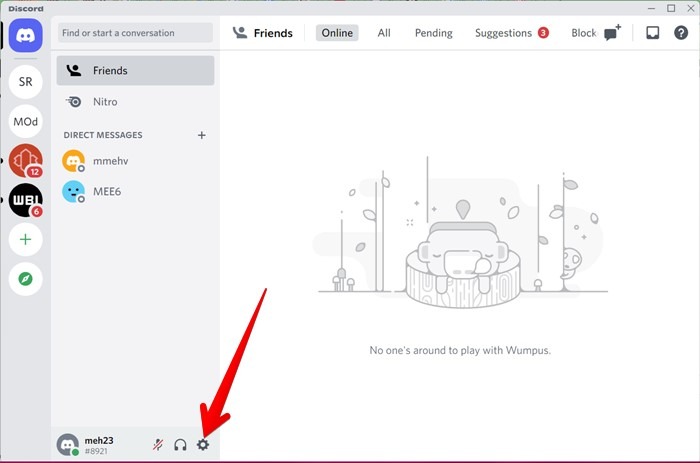
Task: Click the red badge 3 on Suggestions
Action: (543, 33)
